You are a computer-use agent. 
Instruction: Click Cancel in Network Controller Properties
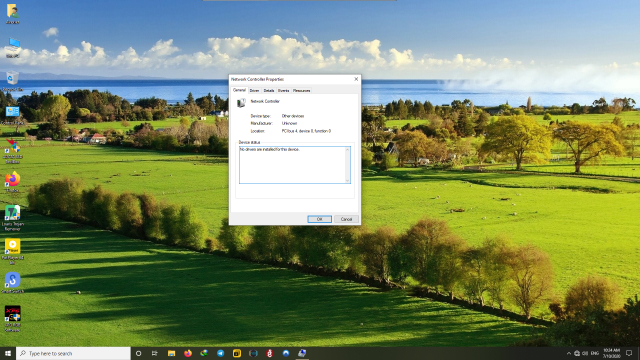(346, 219)
